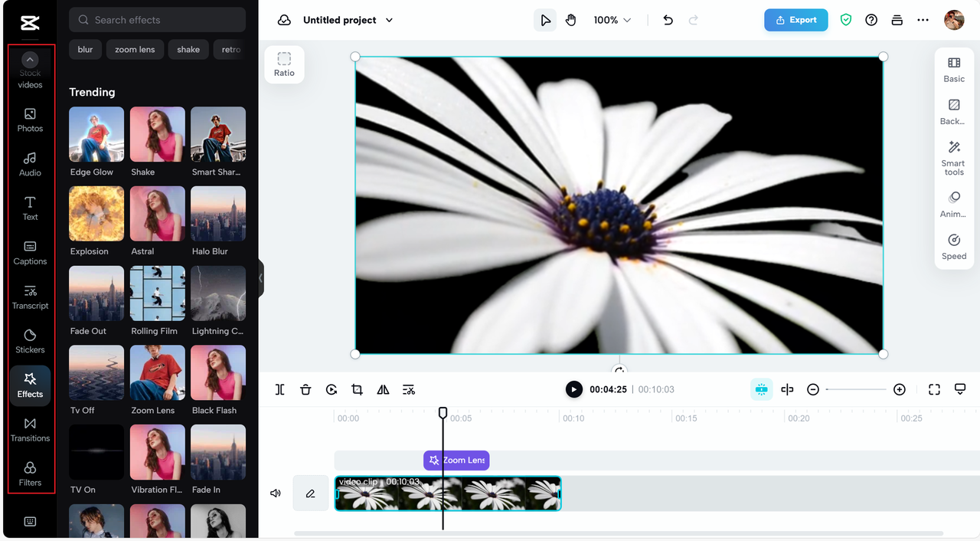Screen dimensions: 980x541
Task: Zoom out the timeline with minus
Action: tap(813, 389)
